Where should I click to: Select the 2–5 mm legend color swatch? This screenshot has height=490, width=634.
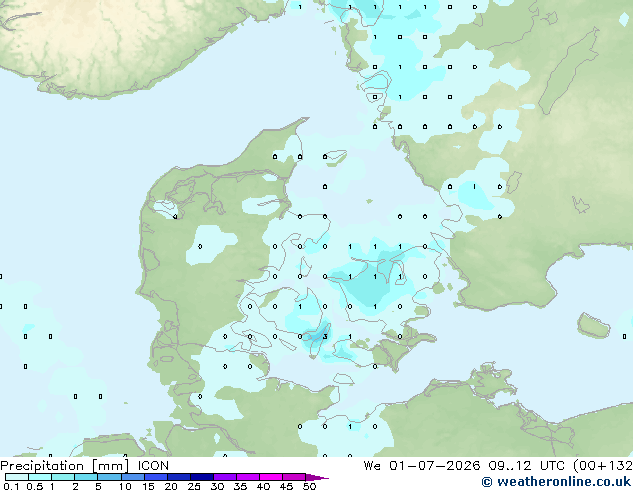click(86, 477)
